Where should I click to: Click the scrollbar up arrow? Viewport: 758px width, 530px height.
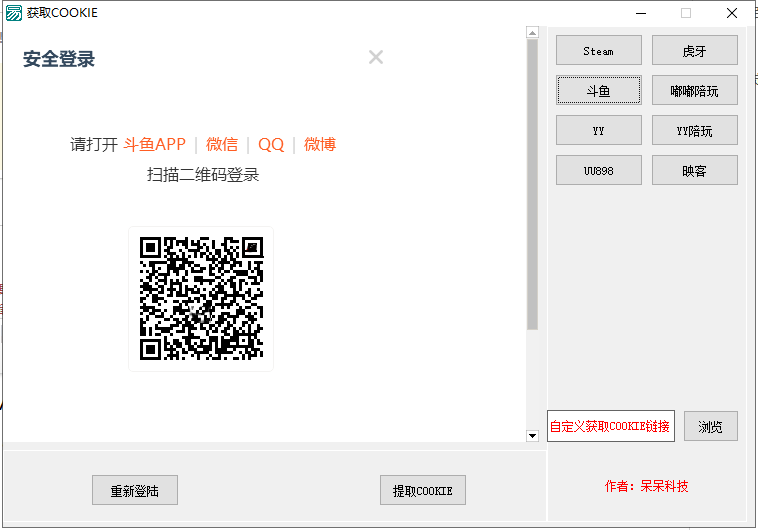click(x=532, y=32)
